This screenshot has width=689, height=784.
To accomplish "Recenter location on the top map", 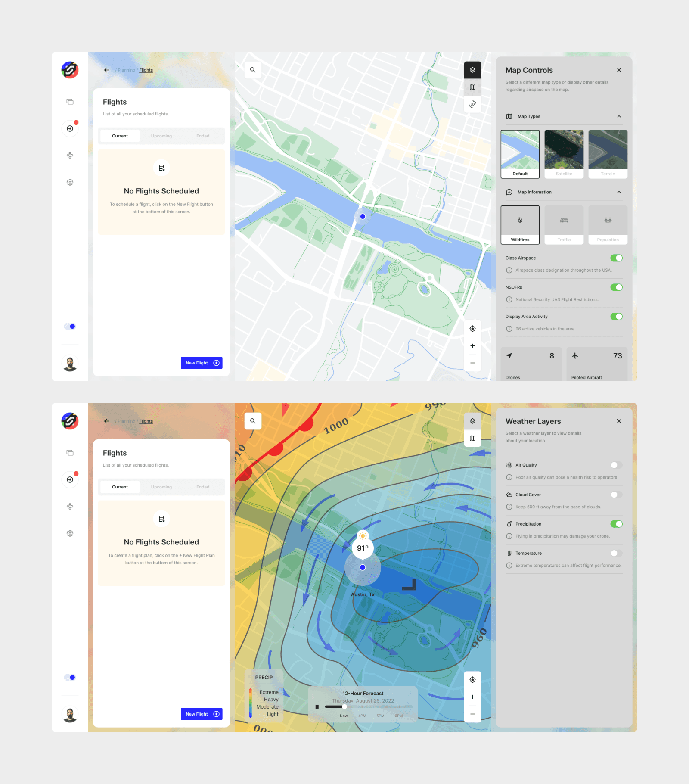I will (x=472, y=329).
